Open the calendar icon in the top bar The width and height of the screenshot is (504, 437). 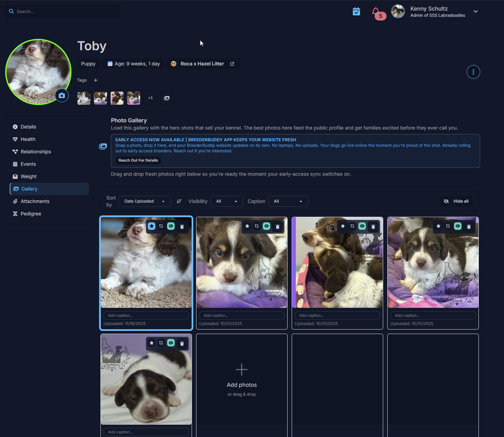pyautogui.click(x=356, y=11)
